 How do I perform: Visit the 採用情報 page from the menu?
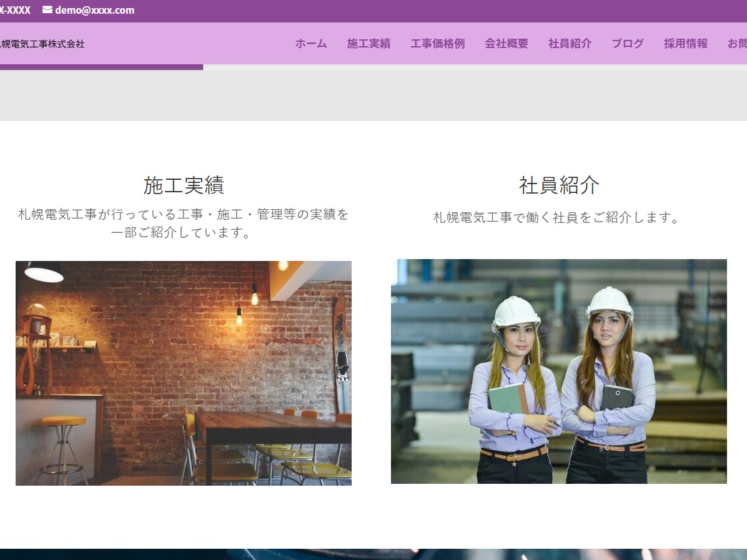(x=686, y=43)
